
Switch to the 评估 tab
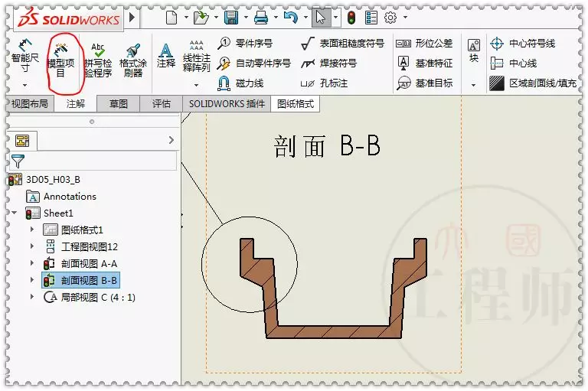pyautogui.click(x=162, y=103)
